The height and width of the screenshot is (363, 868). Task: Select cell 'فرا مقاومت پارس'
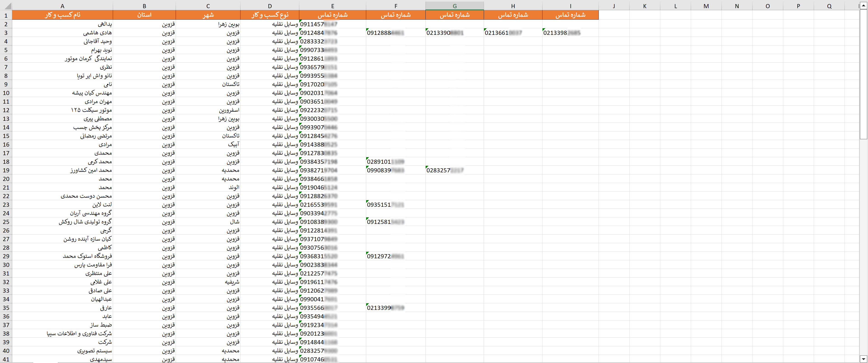click(x=62, y=265)
